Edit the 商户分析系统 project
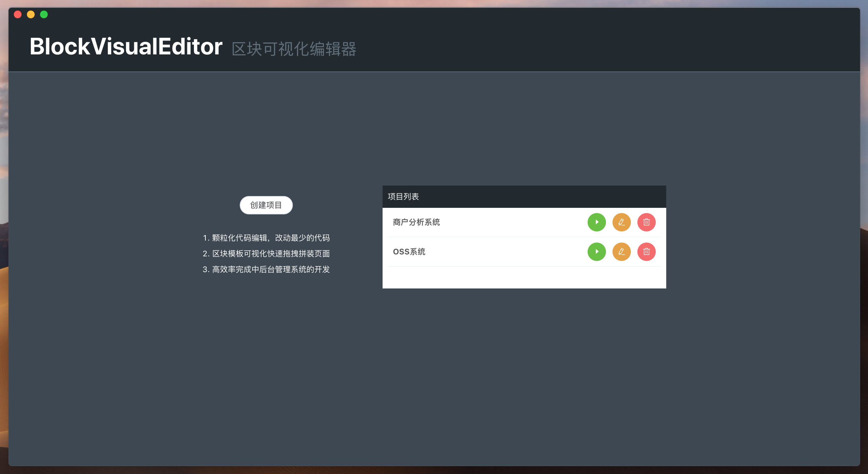 (621, 222)
